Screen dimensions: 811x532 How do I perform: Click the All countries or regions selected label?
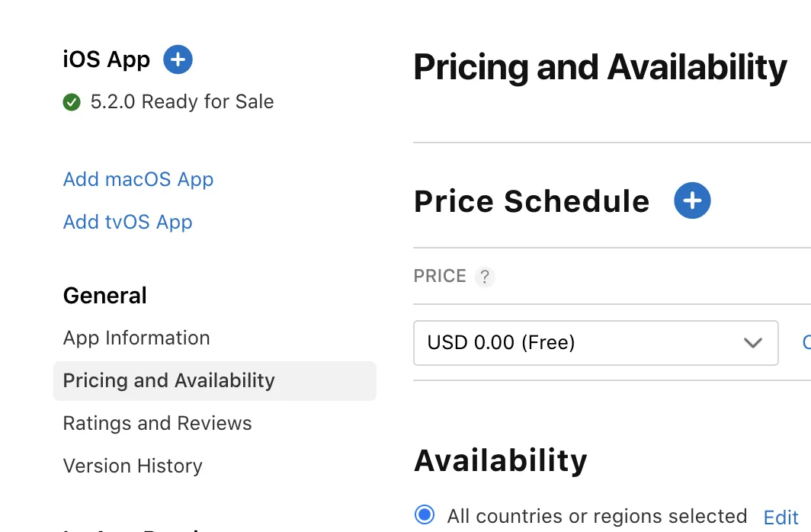597,516
